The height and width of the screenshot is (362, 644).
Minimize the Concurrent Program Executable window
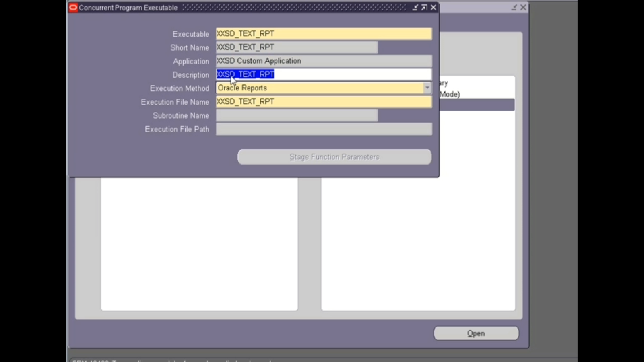pos(415,7)
